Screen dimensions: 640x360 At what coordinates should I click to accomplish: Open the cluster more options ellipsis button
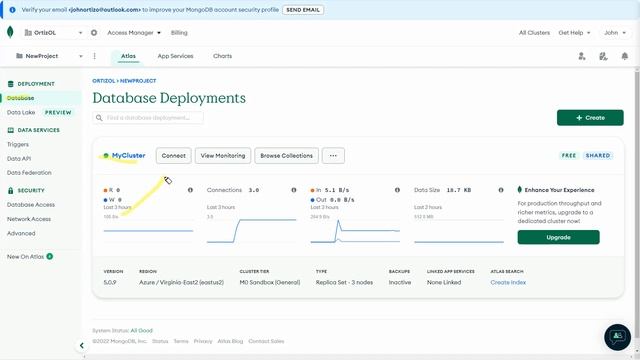tap(333, 156)
